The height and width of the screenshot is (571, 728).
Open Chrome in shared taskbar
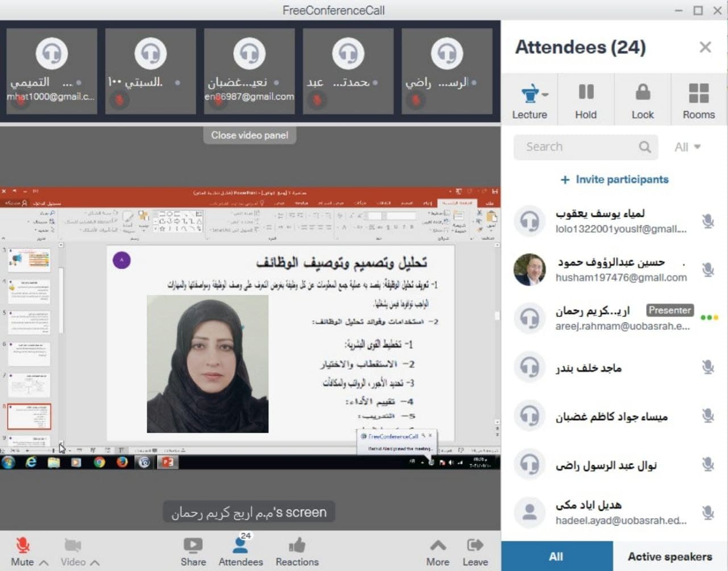point(99,462)
